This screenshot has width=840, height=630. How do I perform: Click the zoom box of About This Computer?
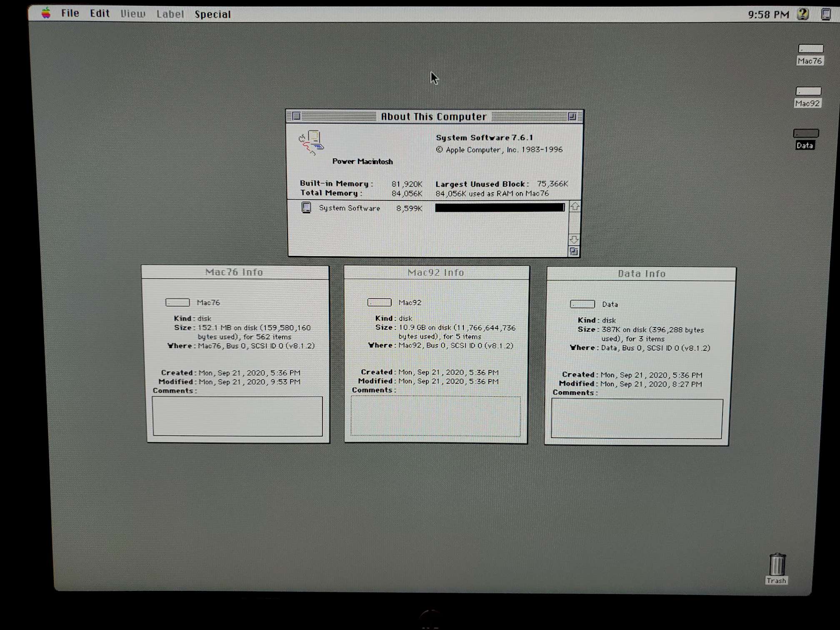[x=572, y=116]
